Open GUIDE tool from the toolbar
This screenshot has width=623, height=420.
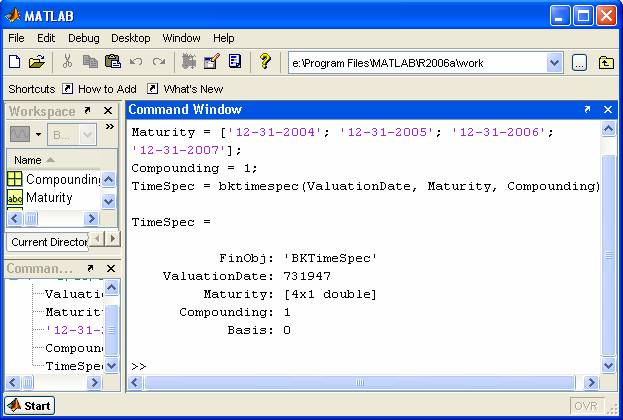pos(211,62)
